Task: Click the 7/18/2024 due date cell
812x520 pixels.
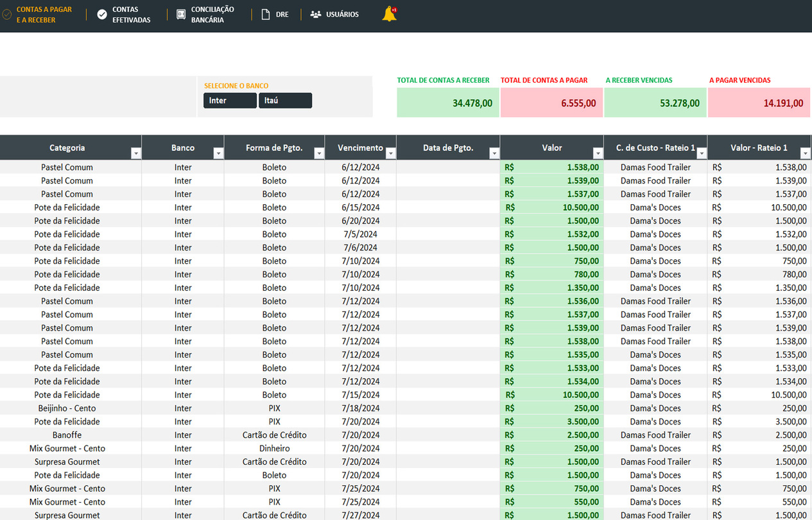Action: coord(360,408)
